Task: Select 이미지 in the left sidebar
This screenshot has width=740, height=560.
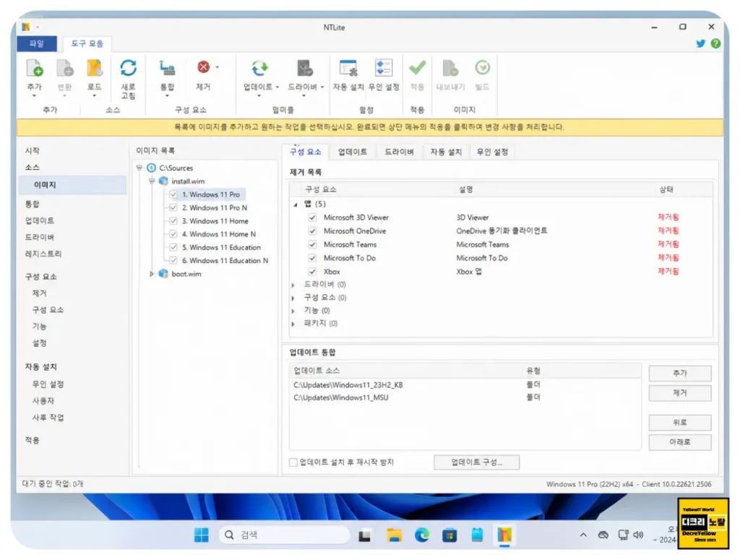Action: pos(73,185)
